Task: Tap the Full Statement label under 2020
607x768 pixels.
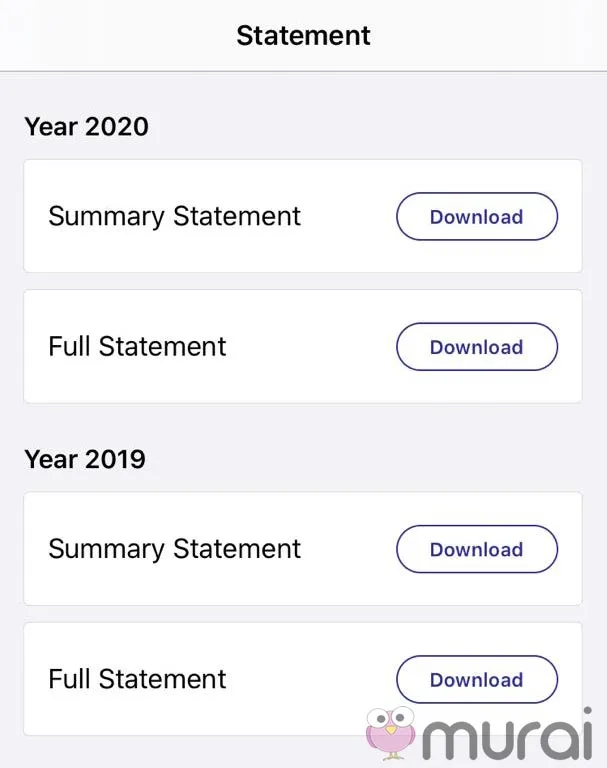Action: pos(137,347)
